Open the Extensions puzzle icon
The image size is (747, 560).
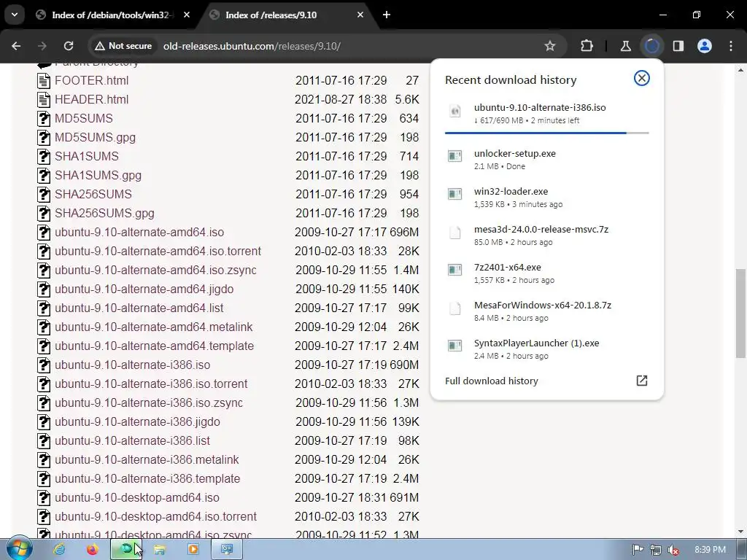click(587, 46)
